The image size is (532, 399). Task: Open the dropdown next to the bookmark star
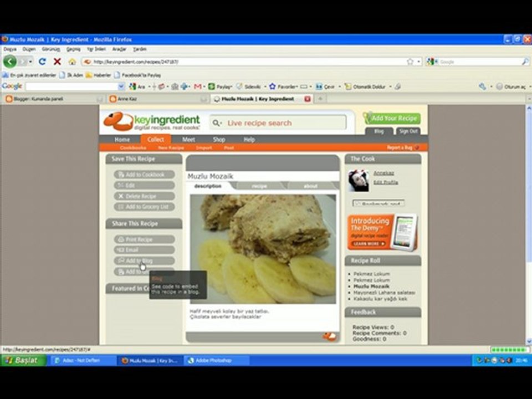pyautogui.click(x=419, y=62)
